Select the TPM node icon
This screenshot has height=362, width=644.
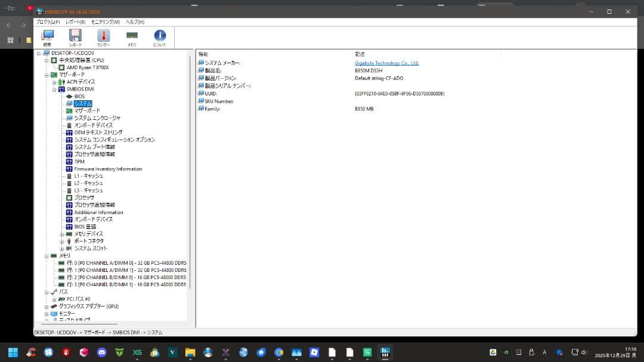click(x=69, y=162)
